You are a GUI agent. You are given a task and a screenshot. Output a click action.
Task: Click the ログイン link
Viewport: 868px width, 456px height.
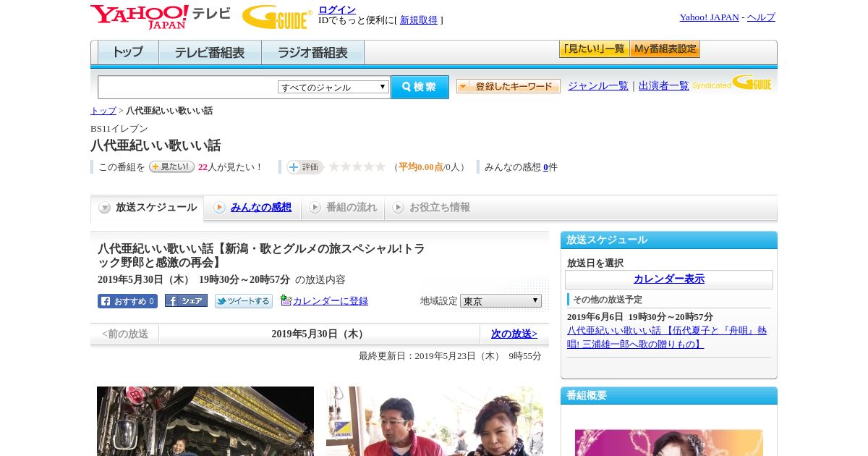(x=337, y=9)
